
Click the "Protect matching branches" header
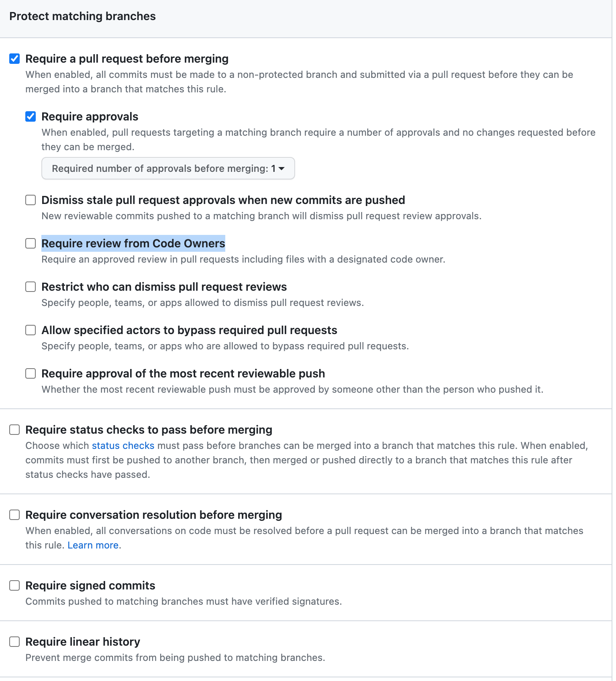tap(82, 16)
